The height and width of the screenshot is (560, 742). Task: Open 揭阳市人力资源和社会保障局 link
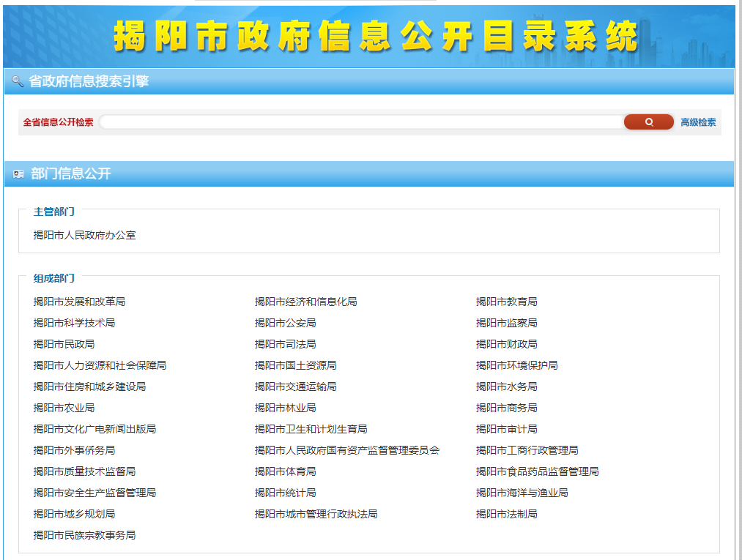pos(100,365)
